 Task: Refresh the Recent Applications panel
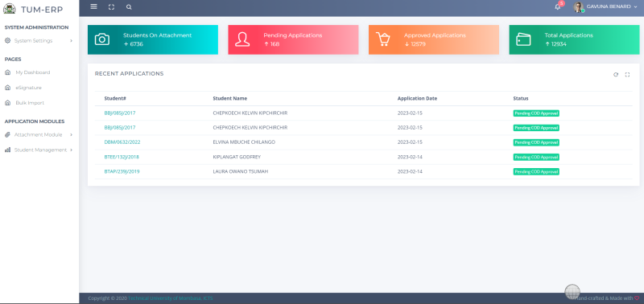pos(616,75)
